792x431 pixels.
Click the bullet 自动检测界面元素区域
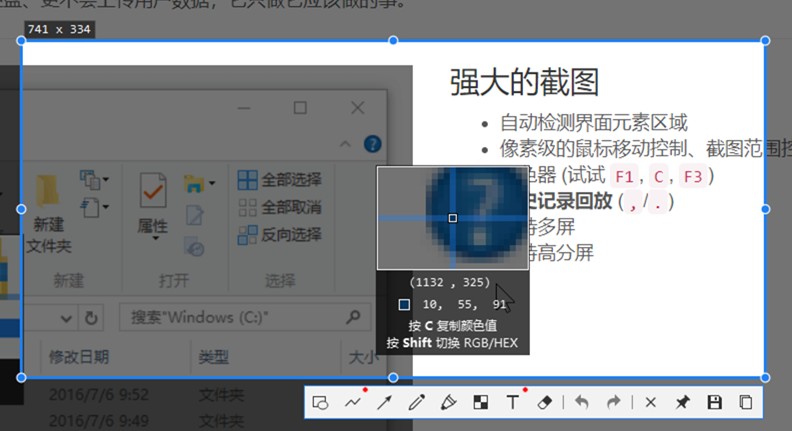593,123
